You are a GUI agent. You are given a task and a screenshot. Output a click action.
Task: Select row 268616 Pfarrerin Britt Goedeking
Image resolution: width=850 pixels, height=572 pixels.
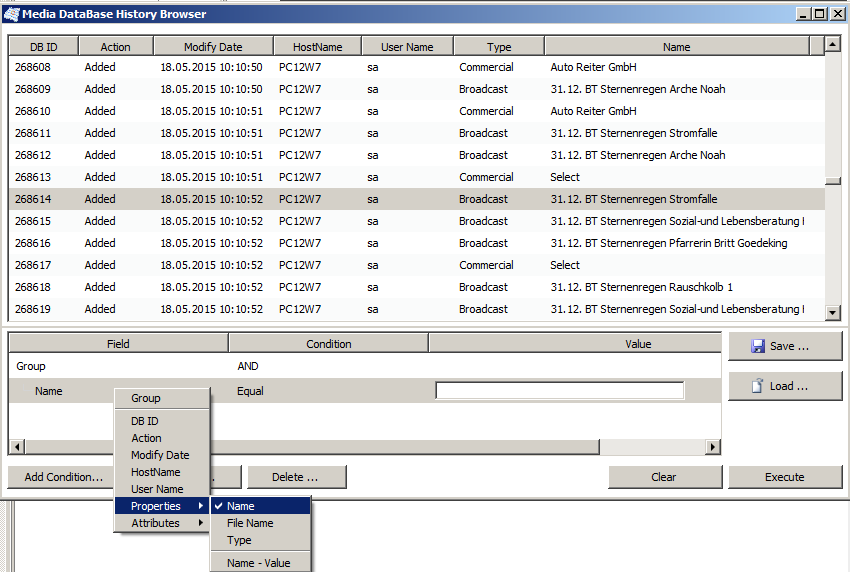pyautogui.click(x=417, y=243)
